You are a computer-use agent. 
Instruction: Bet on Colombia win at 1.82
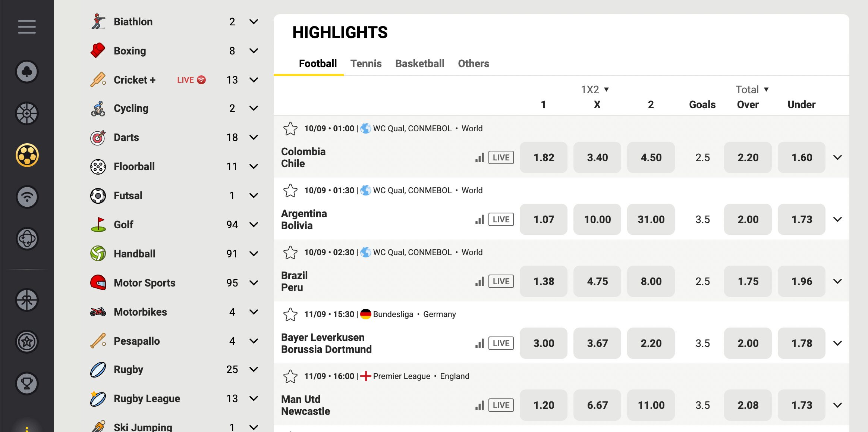[x=544, y=157]
